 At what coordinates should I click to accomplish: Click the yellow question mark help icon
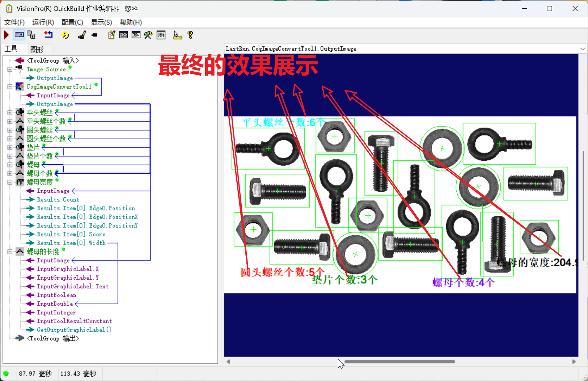click(x=190, y=35)
